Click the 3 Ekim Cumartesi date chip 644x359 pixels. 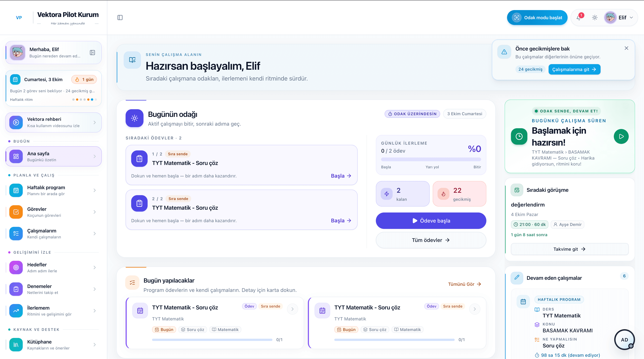465,114
